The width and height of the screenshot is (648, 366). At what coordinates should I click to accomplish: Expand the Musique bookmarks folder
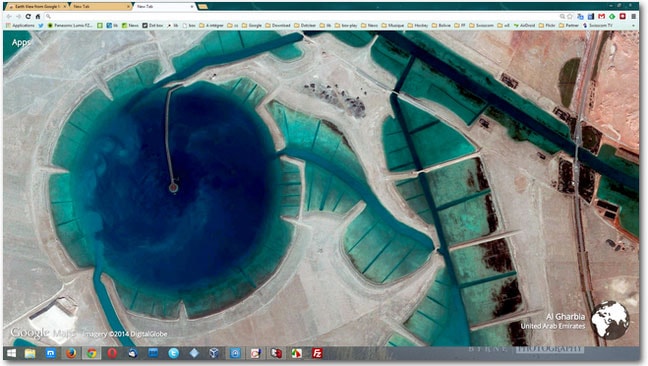[393, 26]
